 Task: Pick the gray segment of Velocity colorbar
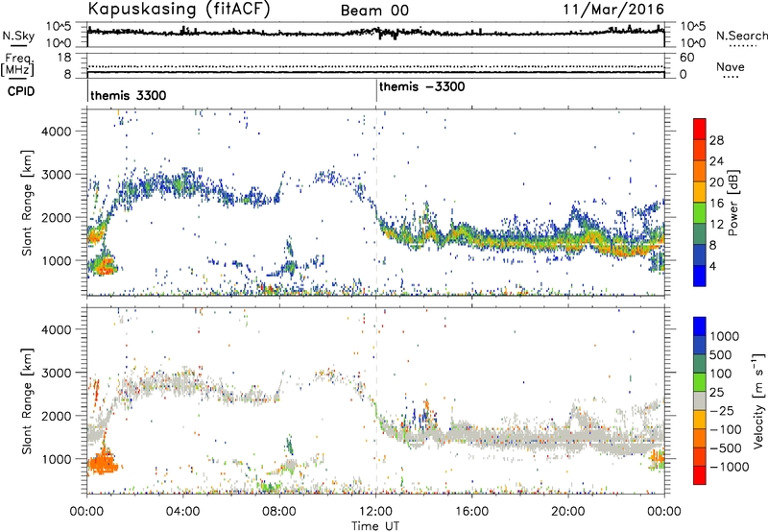point(700,400)
